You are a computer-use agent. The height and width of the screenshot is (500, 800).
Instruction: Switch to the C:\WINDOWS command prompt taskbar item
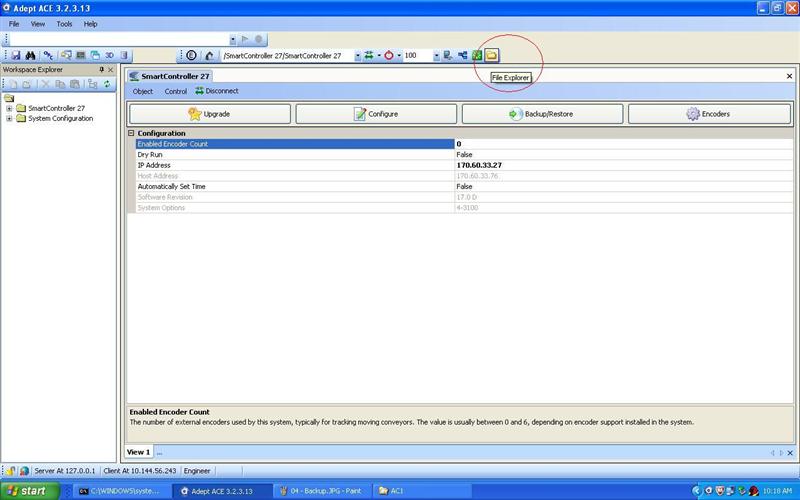(x=120, y=491)
